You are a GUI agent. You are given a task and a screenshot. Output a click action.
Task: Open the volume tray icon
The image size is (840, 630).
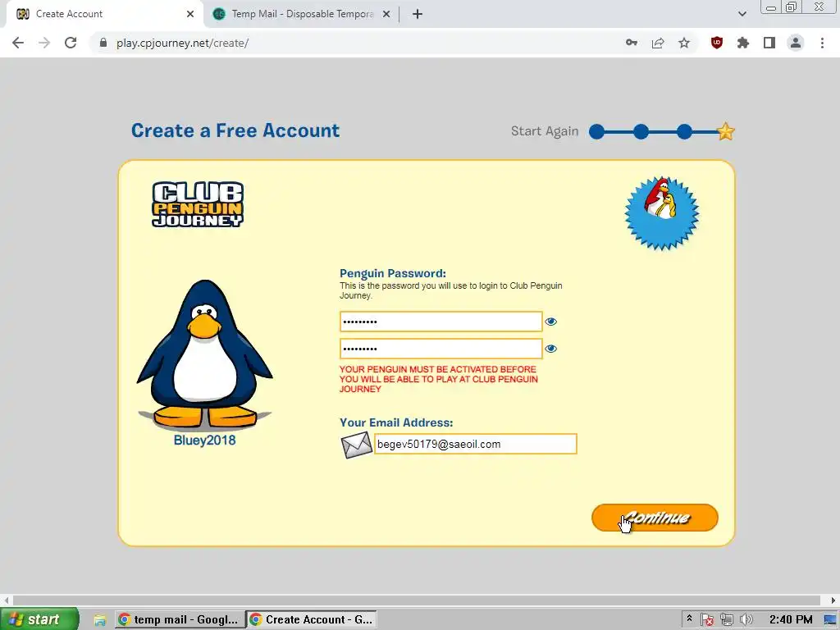(x=746, y=620)
